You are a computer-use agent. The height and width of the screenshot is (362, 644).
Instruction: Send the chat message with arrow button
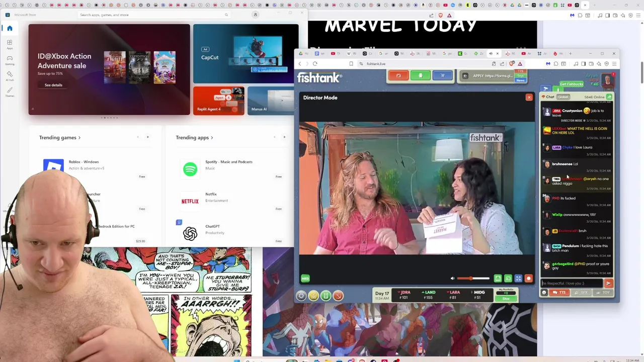pos(608,283)
